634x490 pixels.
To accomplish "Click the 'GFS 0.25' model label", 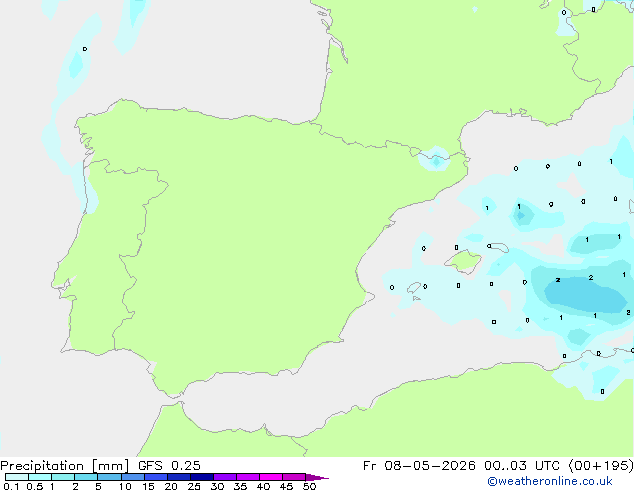I will click(x=169, y=466).
